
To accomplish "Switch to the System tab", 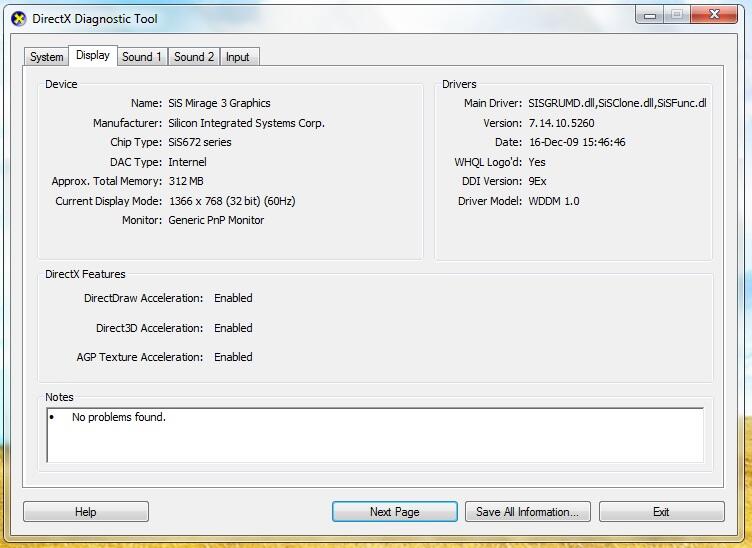I will click(47, 57).
